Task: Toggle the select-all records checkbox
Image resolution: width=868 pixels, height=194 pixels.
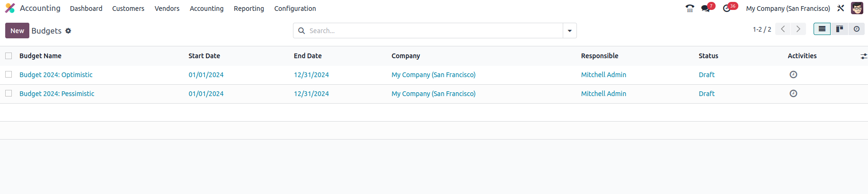Action: [x=9, y=56]
